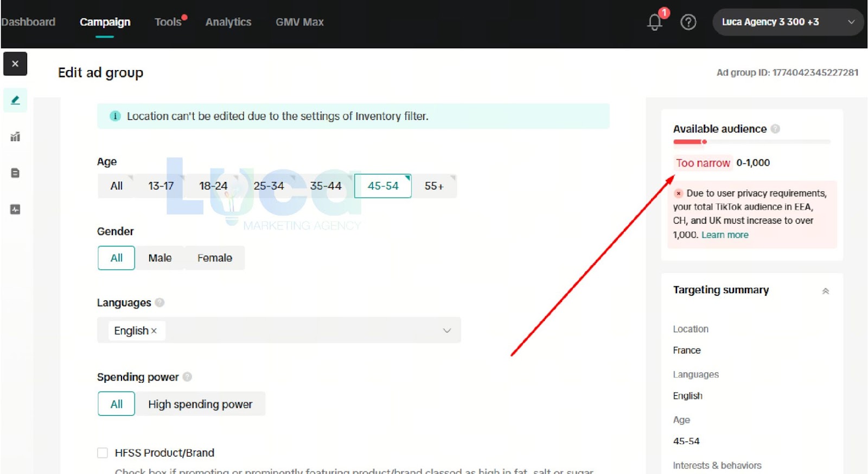This screenshot has height=474, width=868.
Task: Choose Female gender
Action: click(x=215, y=258)
